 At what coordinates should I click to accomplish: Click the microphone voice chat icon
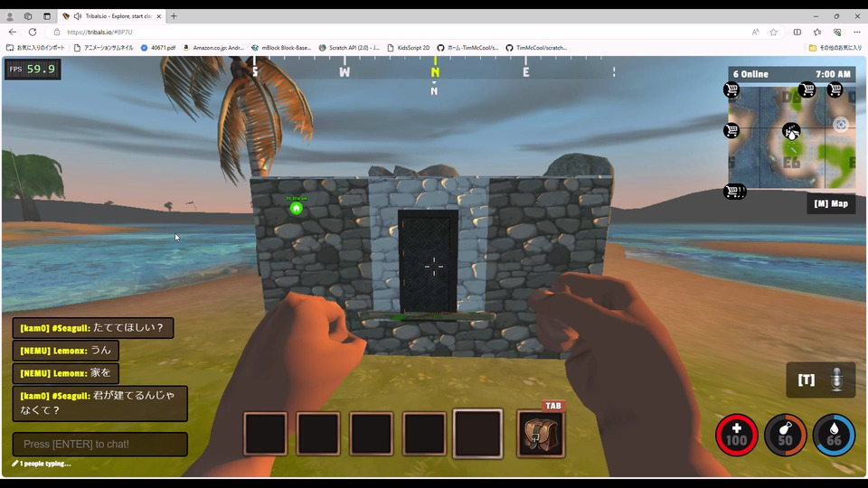(x=836, y=380)
